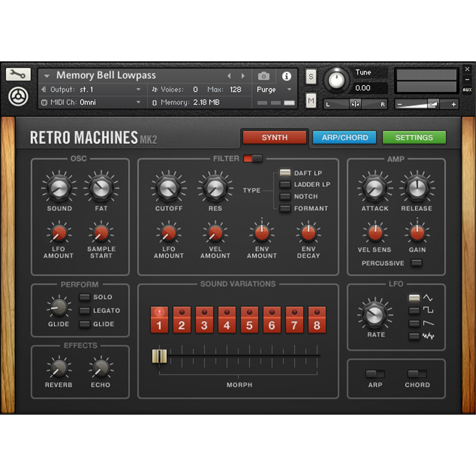The width and height of the screenshot is (476, 476).
Task: Select FORMANT filter type
Action: point(285,209)
